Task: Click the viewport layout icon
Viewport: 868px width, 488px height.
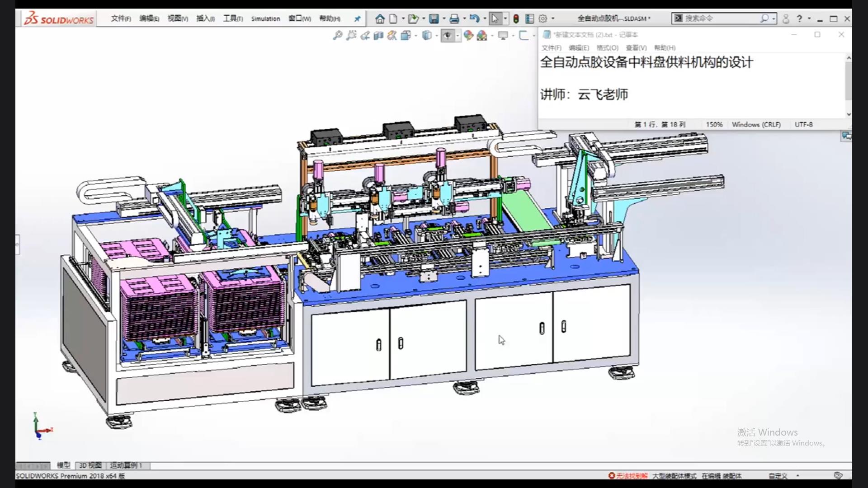Action: tap(524, 35)
